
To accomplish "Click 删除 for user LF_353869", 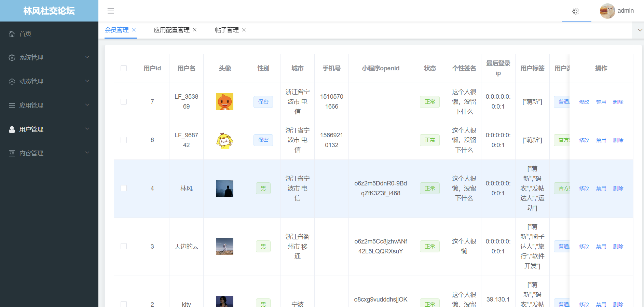I will tap(618, 102).
